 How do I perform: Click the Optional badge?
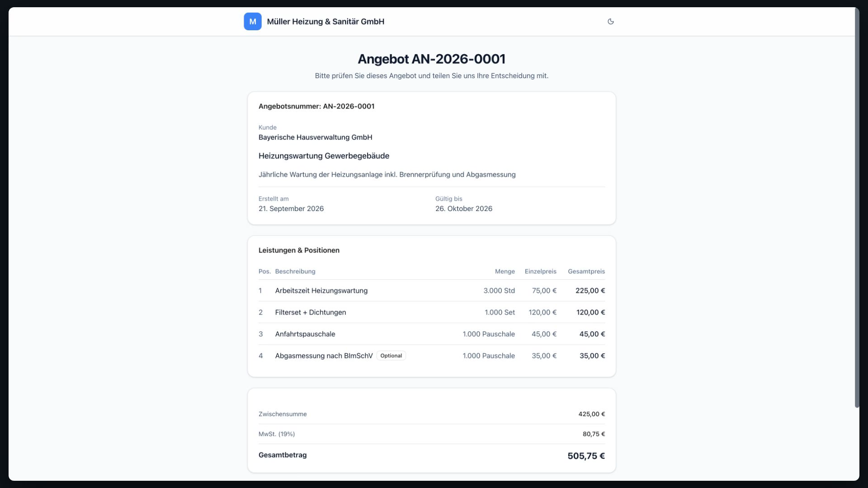tap(391, 356)
